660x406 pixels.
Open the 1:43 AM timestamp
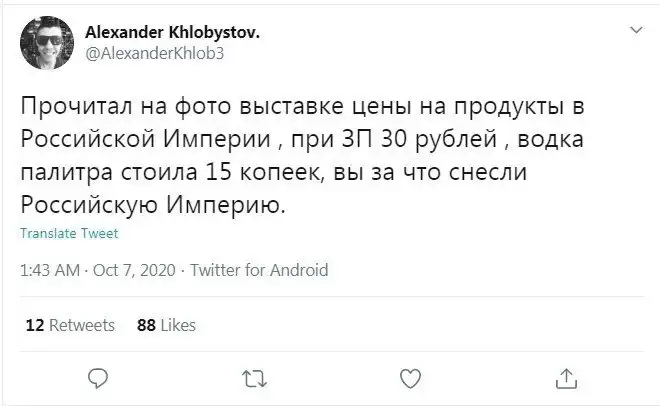coord(51,270)
